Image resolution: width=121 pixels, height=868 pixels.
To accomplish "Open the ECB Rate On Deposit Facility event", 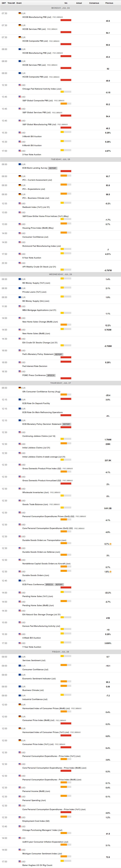I will [36, 403].
